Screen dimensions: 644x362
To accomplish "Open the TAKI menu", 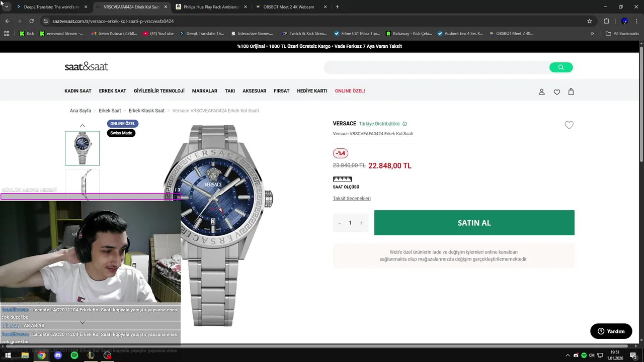I will pos(230,91).
